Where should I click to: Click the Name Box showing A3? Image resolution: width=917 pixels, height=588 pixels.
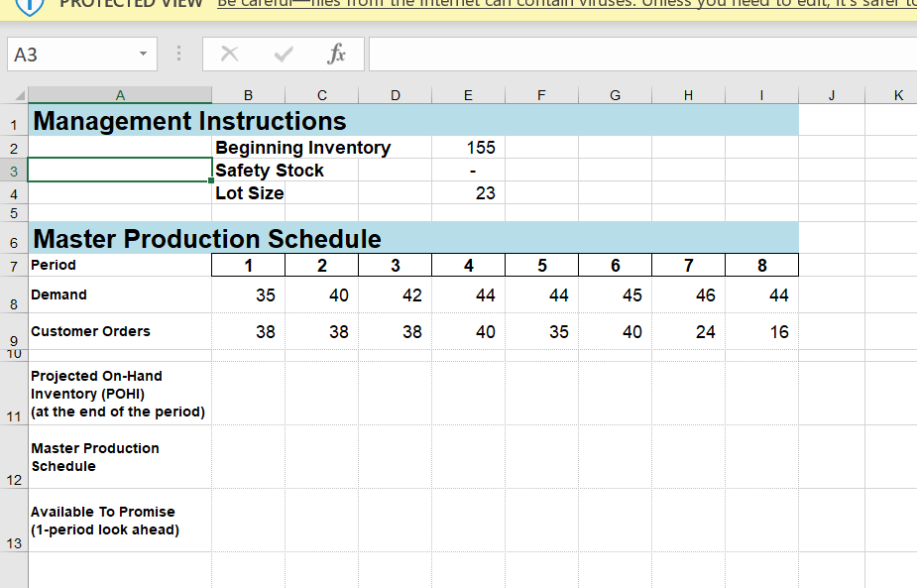(82, 54)
